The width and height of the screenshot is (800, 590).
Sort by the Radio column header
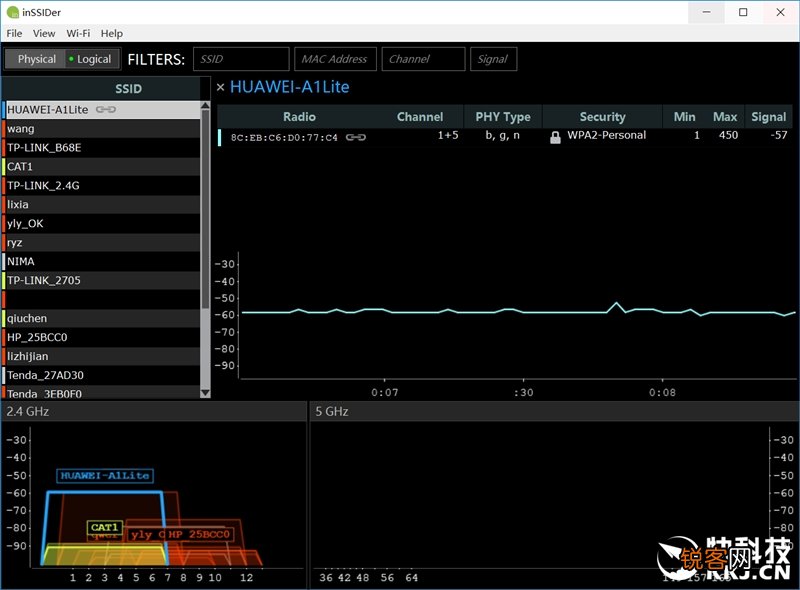pos(299,117)
